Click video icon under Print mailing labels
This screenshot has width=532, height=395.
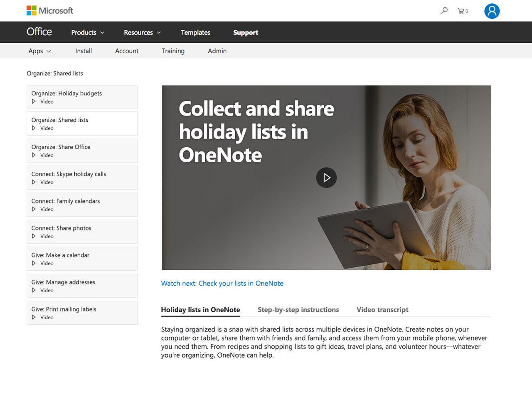[34, 317]
